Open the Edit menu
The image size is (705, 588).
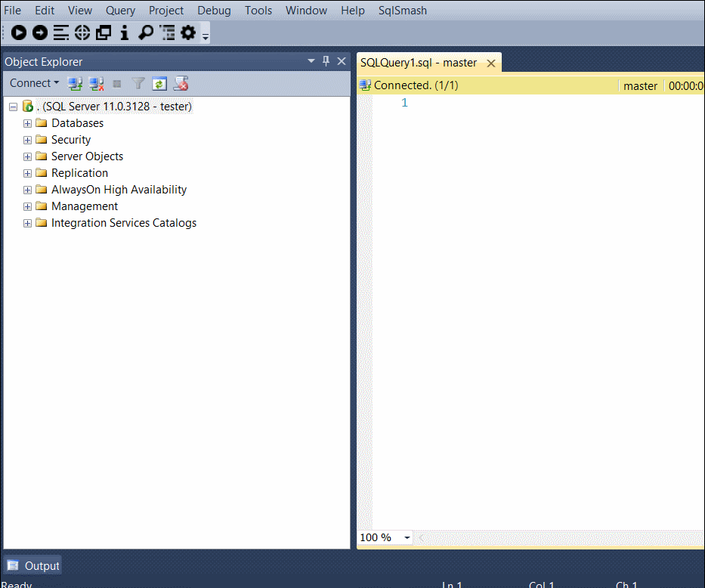coord(45,11)
